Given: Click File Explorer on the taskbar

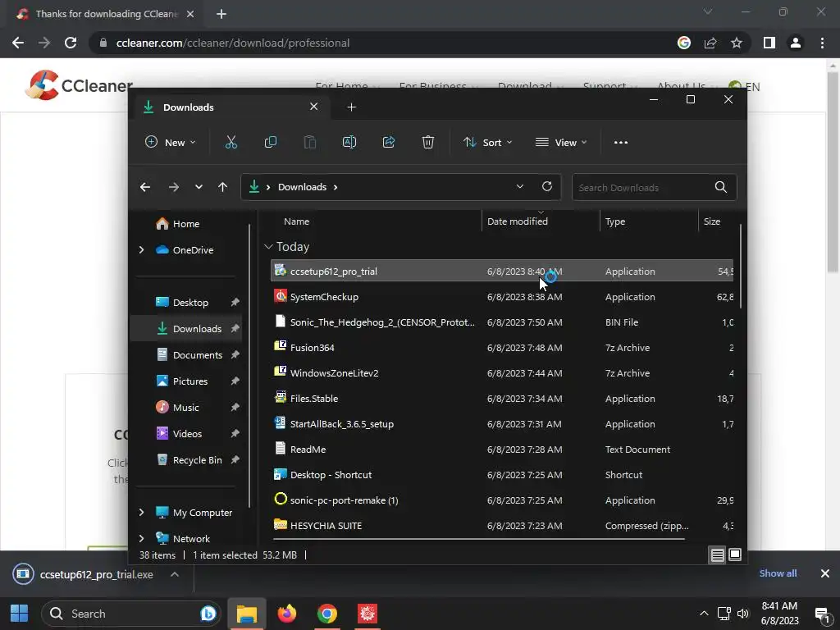Looking at the screenshot, I should 247,614.
